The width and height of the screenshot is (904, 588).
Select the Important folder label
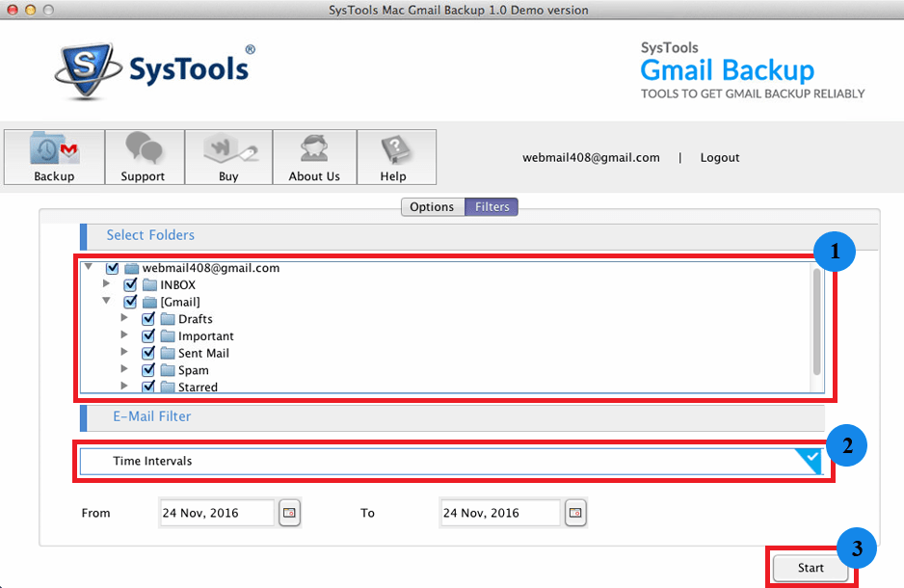click(206, 336)
